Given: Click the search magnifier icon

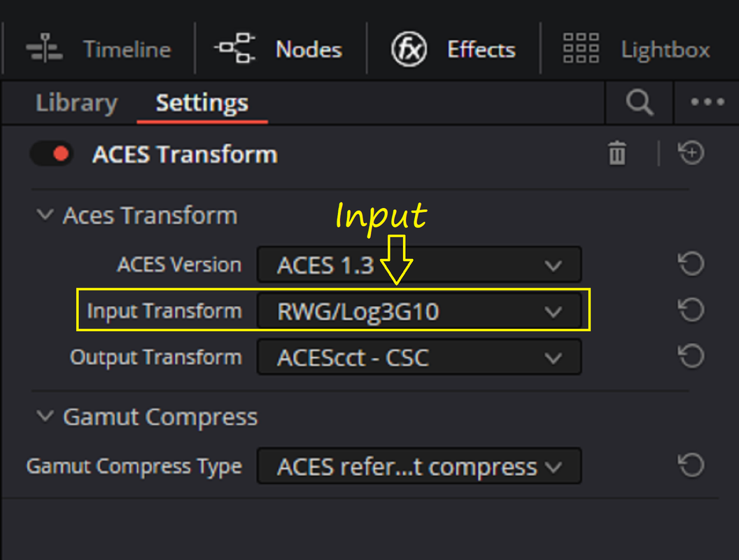Looking at the screenshot, I should 640,102.
